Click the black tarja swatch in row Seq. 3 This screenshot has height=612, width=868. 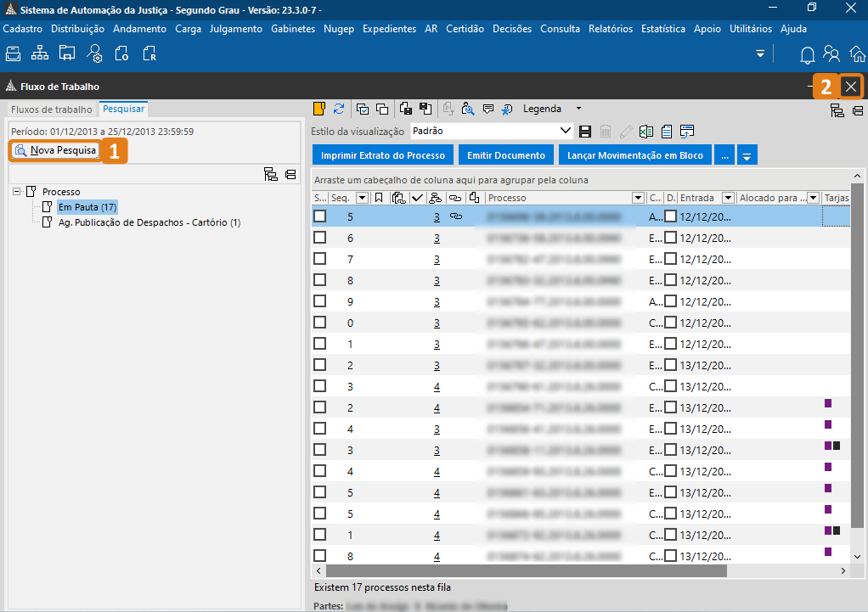[837, 446]
